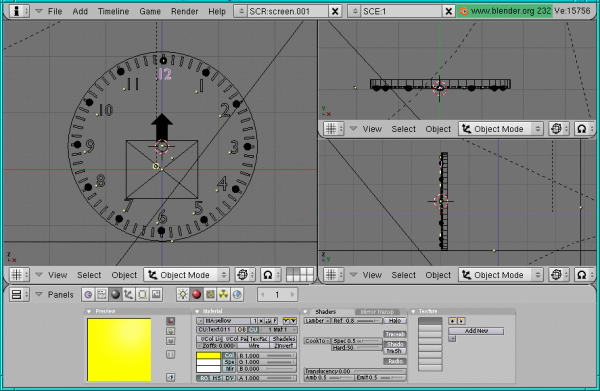Click the yellow Col color swatch
The height and width of the screenshot is (391, 600).
pyautogui.click(x=209, y=355)
